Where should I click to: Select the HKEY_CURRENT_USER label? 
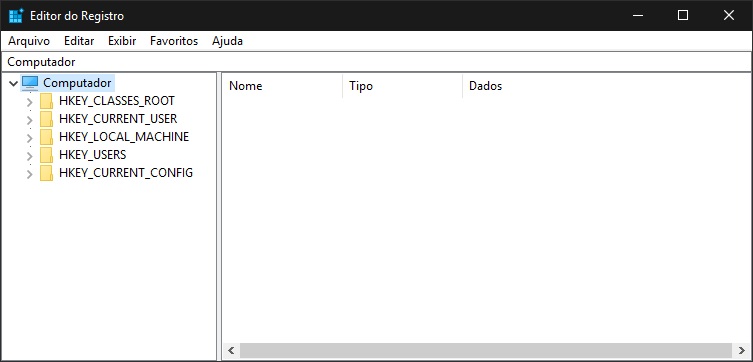point(118,119)
